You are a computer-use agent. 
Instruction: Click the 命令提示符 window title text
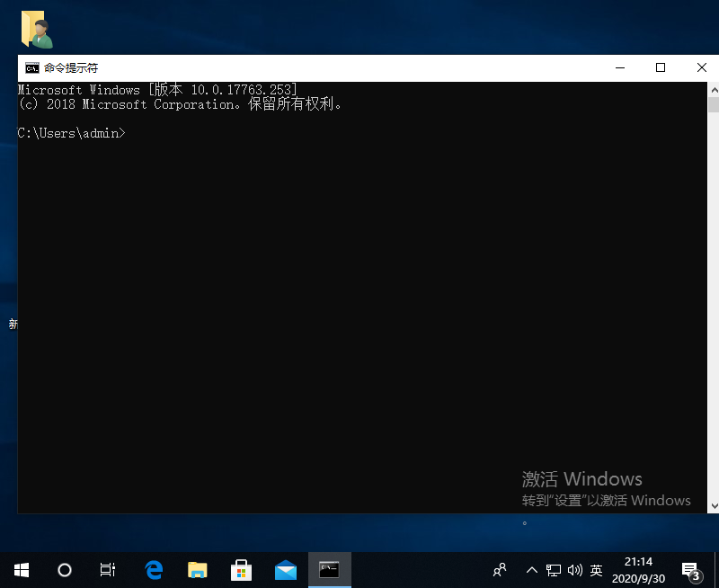coord(71,68)
